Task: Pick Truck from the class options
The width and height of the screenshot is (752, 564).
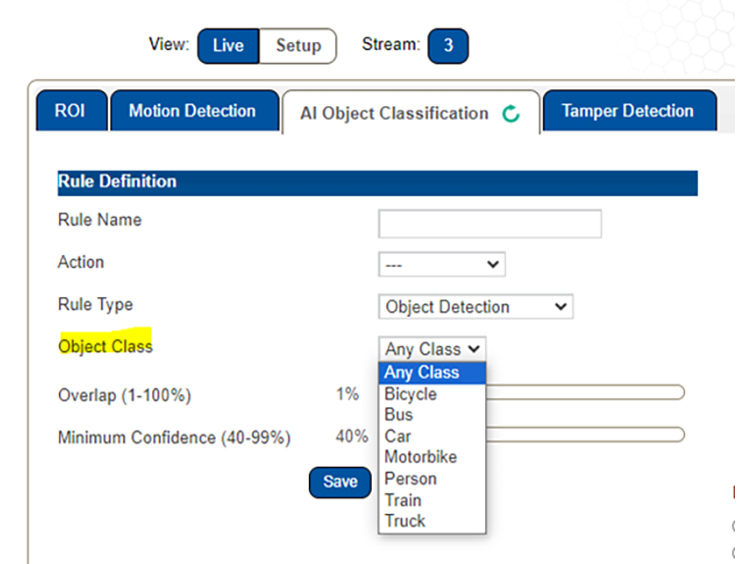Action: point(405,521)
